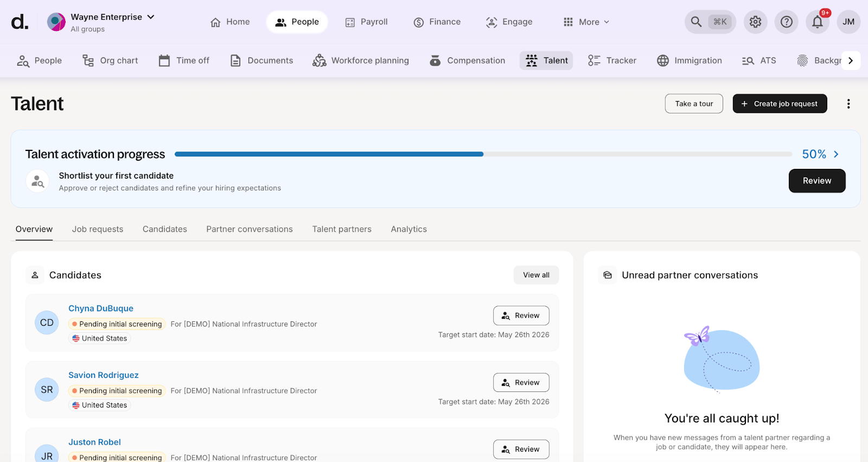Click the help question mark icon
This screenshot has height=462, width=868.
click(786, 22)
